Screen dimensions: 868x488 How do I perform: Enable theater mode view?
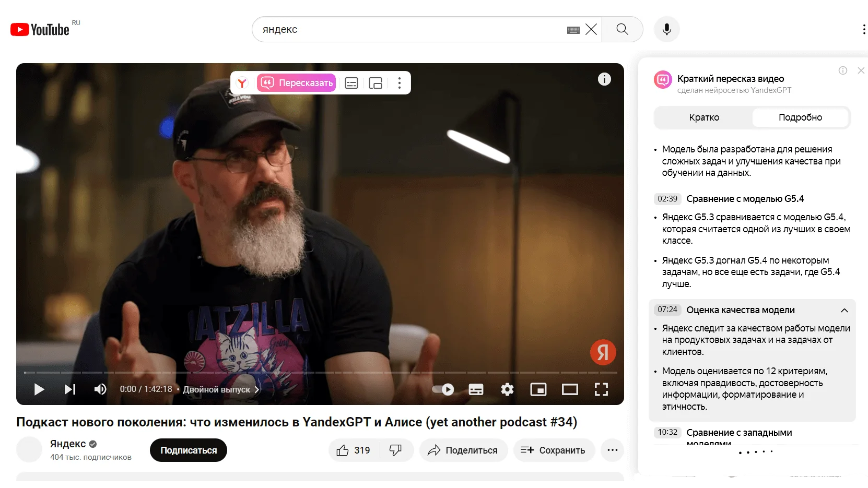click(570, 389)
